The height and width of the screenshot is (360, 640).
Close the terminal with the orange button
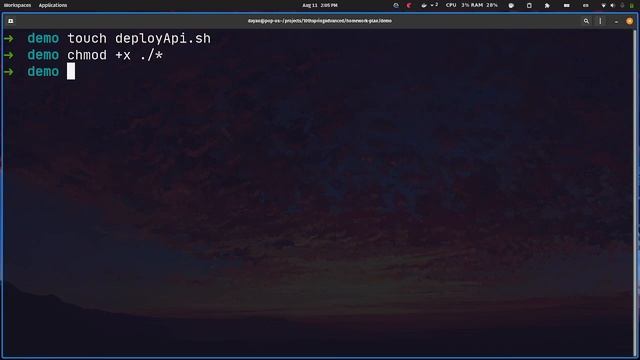[629, 21]
